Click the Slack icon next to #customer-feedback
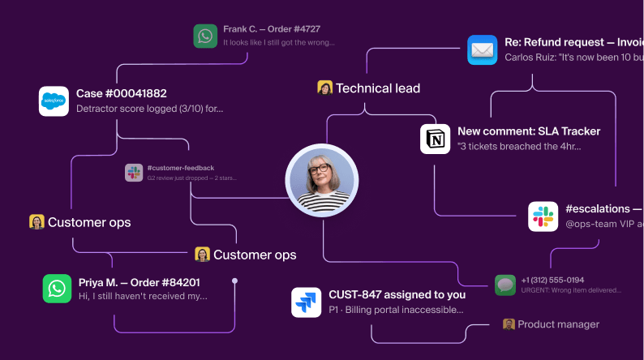The width and height of the screenshot is (644, 360). (134, 173)
